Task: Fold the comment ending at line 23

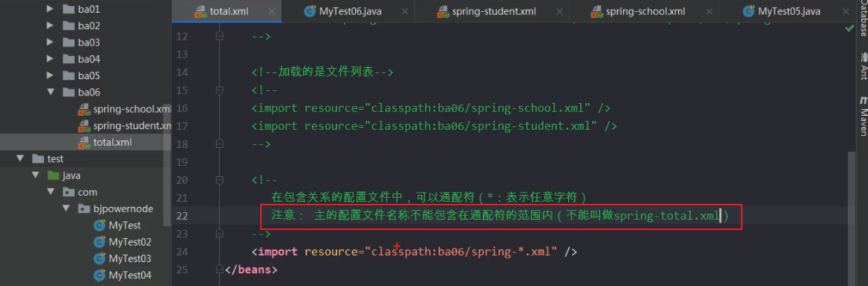Action: point(220,234)
